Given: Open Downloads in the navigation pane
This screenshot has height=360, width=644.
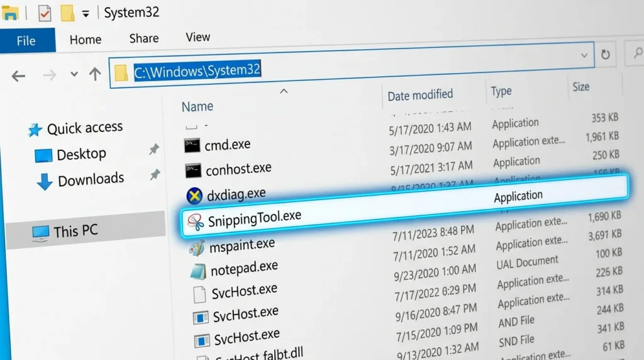Looking at the screenshot, I should pos(91,179).
